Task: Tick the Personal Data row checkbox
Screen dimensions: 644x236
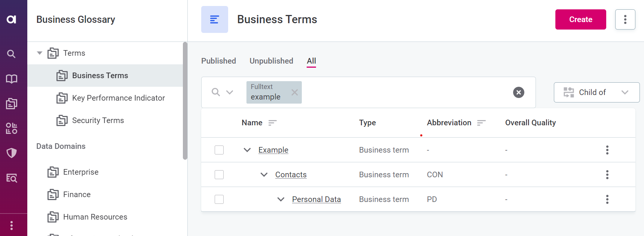Action: pyautogui.click(x=219, y=199)
